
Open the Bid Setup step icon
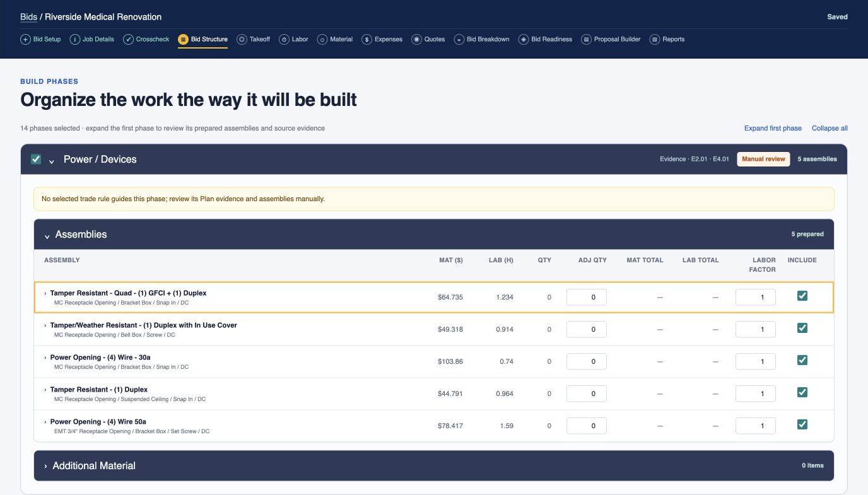coord(25,39)
